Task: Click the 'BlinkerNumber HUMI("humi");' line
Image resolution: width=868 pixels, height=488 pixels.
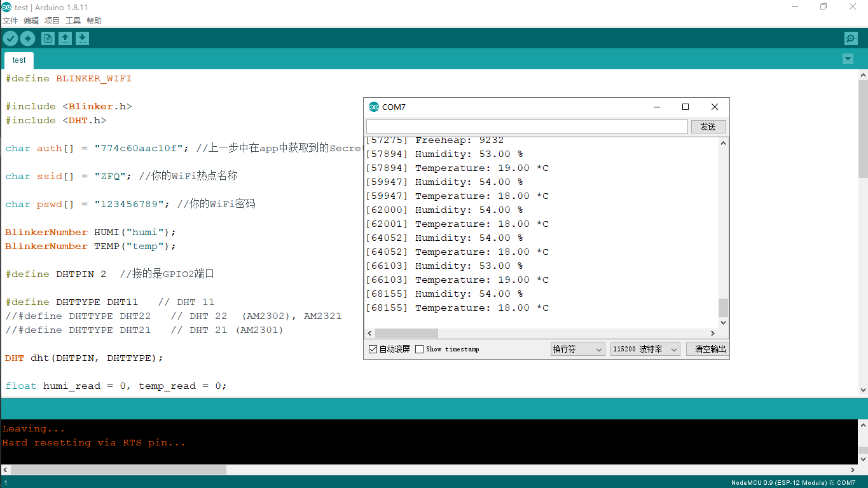Action: pyautogui.click(x=90, y=233)
